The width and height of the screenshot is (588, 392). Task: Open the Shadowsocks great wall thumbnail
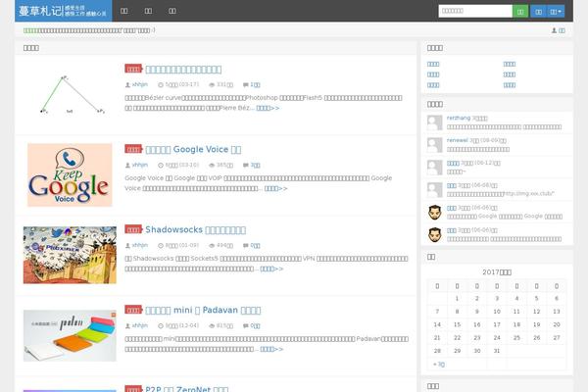pos(70,255)
